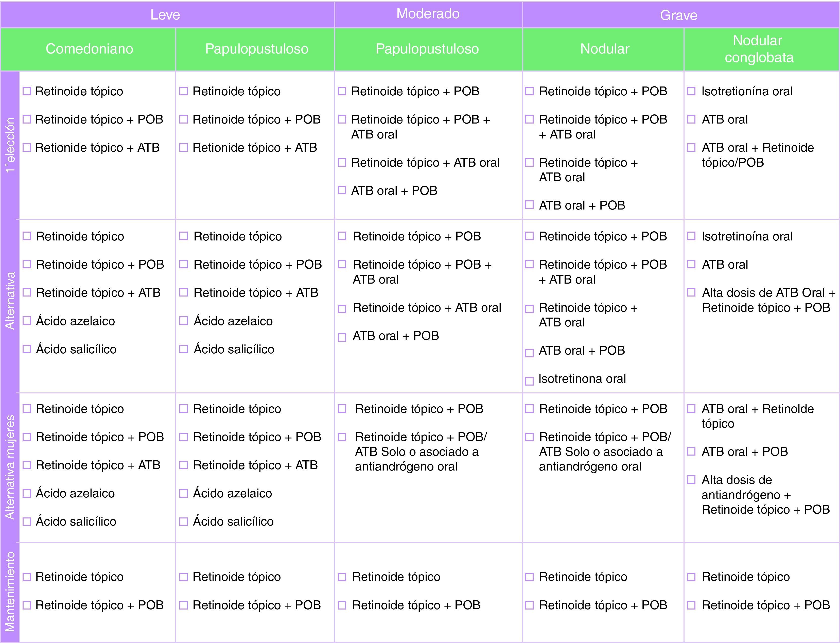
Task: Tick "Alta dosis de antiandrógeno" checkbox
Action: (691, 480)
